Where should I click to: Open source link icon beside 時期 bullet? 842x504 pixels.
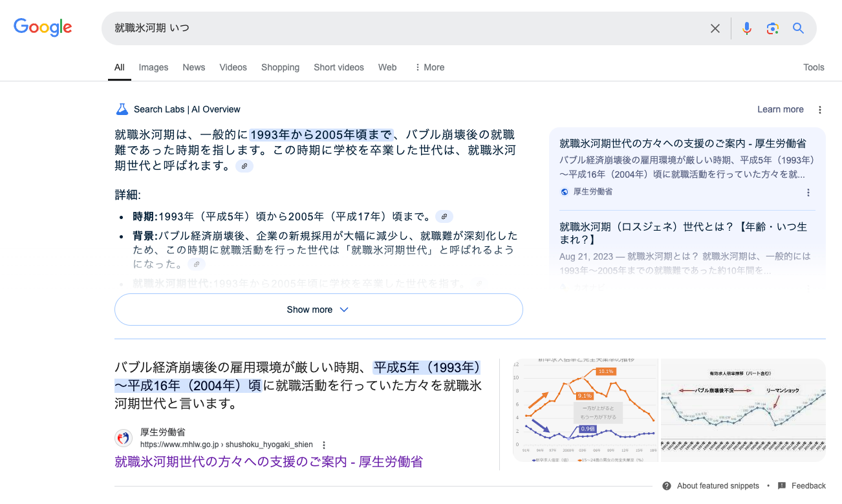click(444, 216)
